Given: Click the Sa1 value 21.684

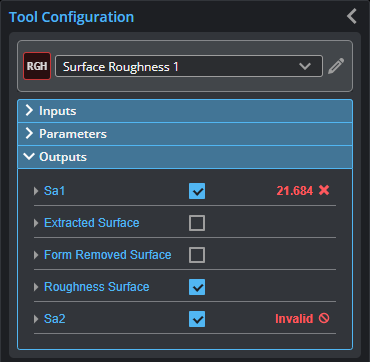Looking at the screenshot, I should (x=295, y=191).
